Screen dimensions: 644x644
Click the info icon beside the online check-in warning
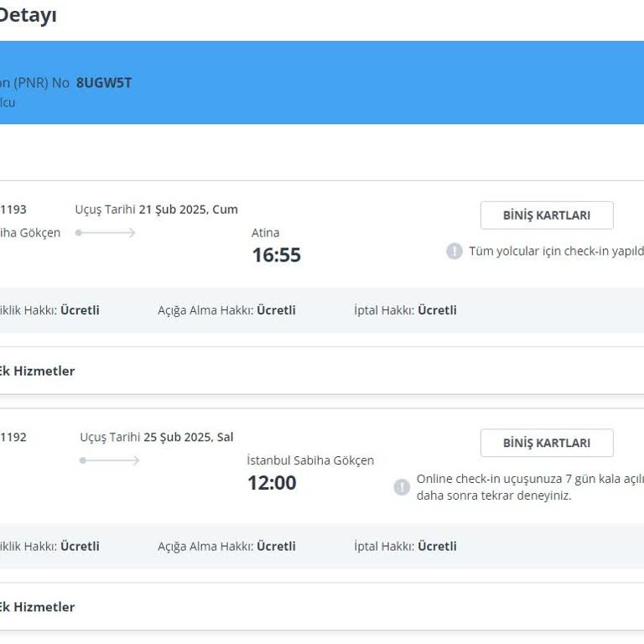tap(402, 487)
